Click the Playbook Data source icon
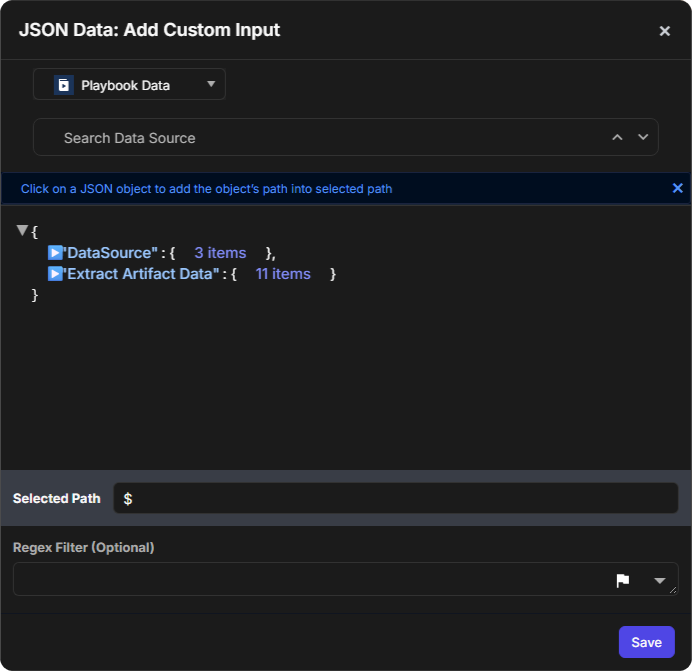Viewport: 692px width, 671px height. point(64,85)
